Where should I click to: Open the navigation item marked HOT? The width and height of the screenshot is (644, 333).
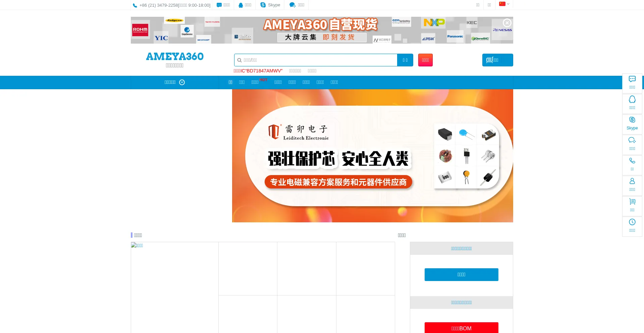(255, 82)
